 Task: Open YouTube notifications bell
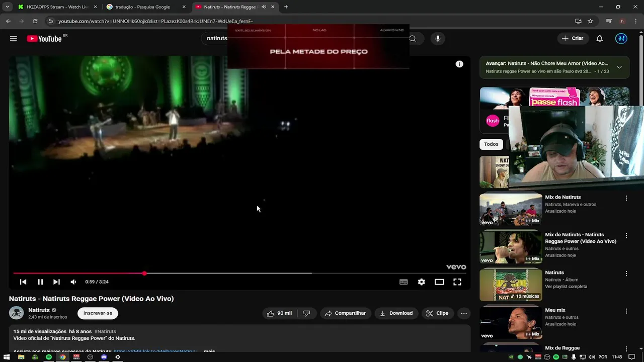(599, 38)
